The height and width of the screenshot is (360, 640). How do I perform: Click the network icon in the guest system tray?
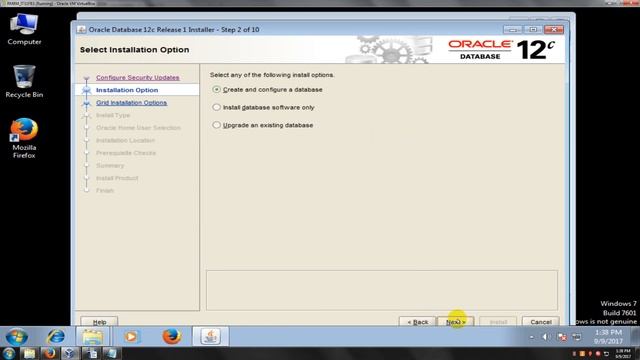pos(576,337)
